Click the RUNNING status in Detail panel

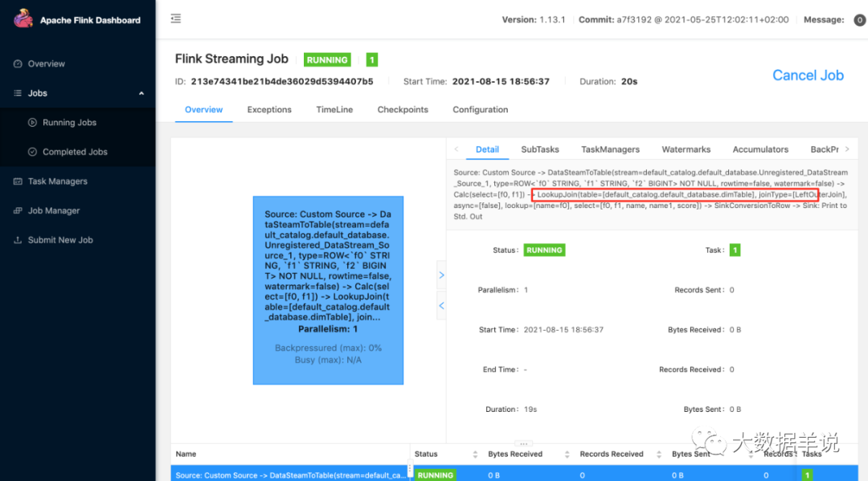544,250
